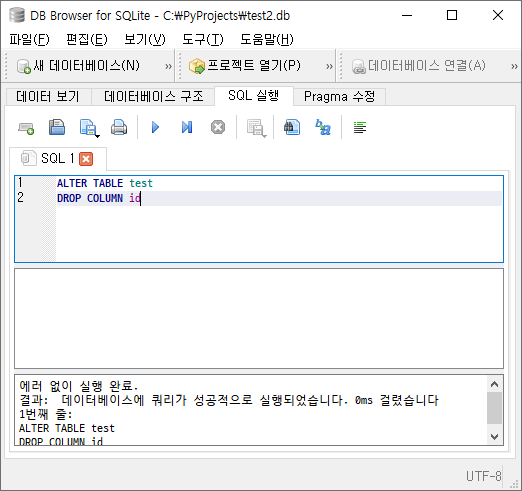The width and height of the screenshot is (522, 491).
Task: Click the open project icon
Action: tap(196, 66)
